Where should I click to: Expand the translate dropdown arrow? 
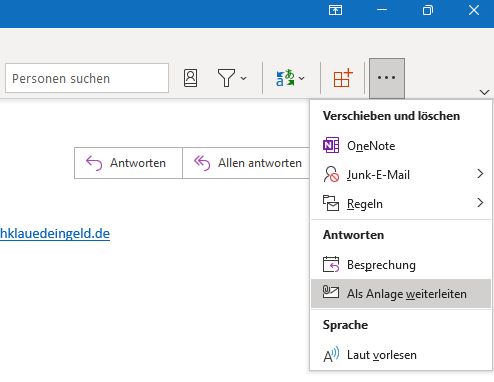[x=302, y=78]
